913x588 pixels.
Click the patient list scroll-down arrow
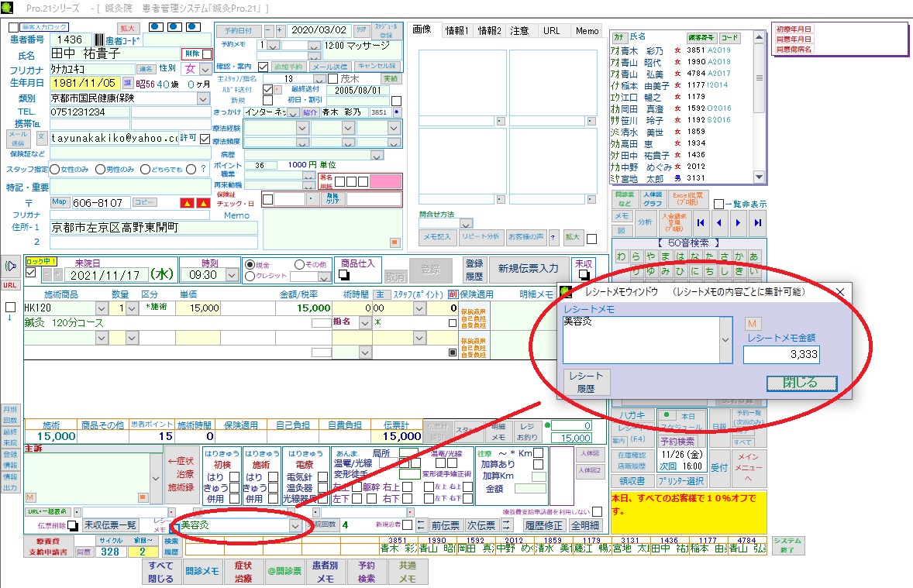(x=759, y=177)
